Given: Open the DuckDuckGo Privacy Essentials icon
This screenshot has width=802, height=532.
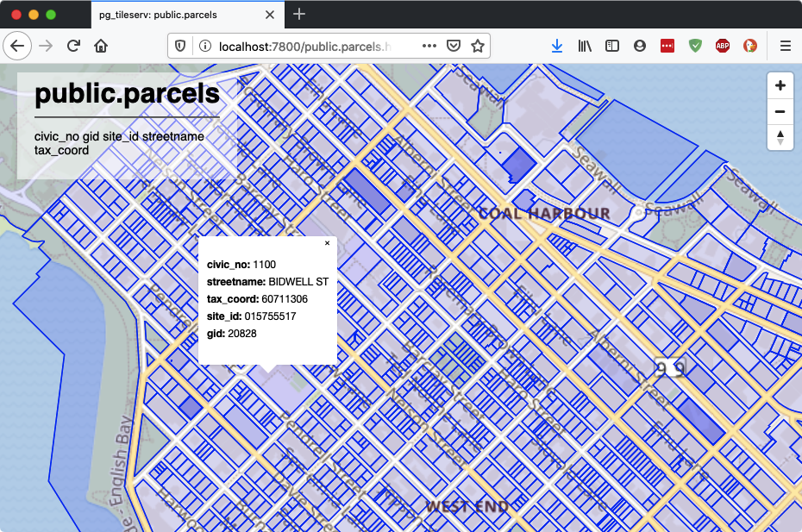Looking at the screenshot, I should (750, 46).
